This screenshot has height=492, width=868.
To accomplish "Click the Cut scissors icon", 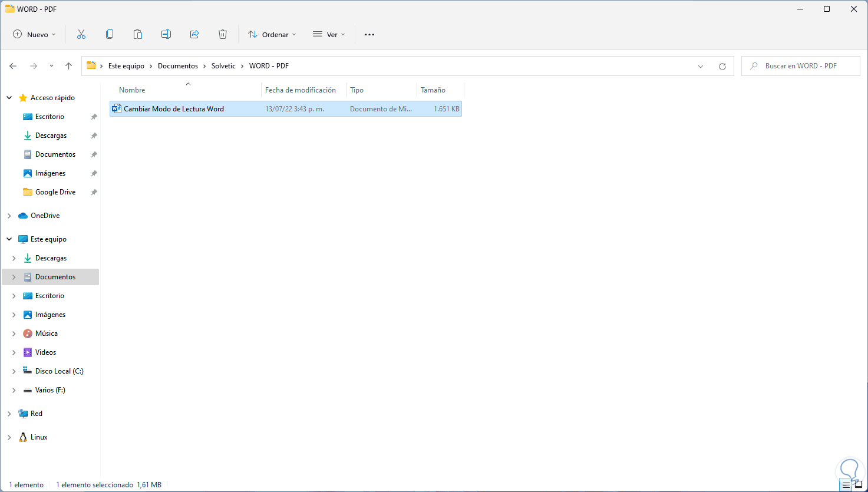I will click(x=81, y=35).
